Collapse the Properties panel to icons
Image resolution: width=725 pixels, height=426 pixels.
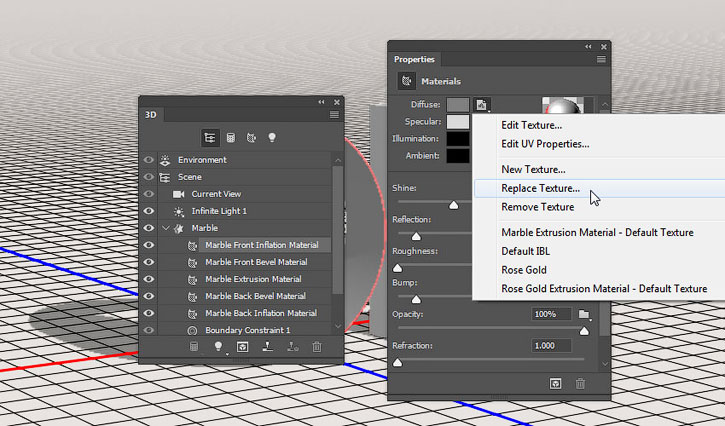588,47
